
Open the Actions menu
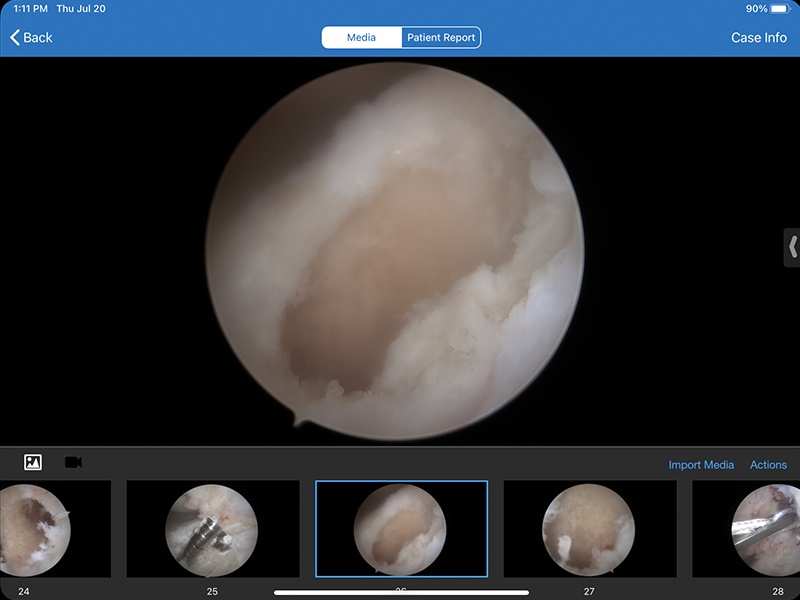pos(768,465)
